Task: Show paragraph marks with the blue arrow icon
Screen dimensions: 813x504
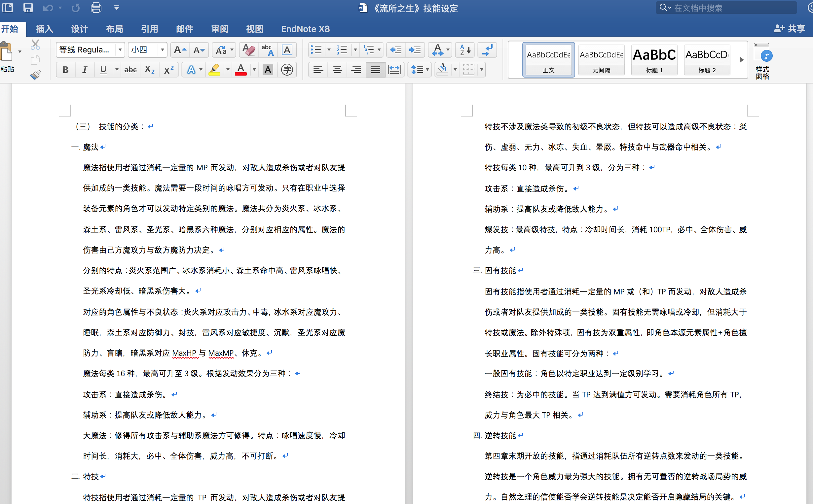Action: [487, 50]
